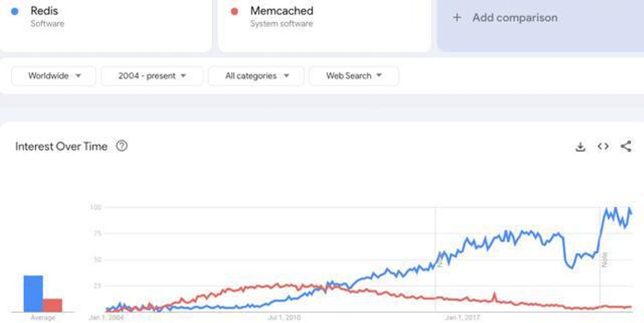Select the Memcached search term card

coord(324,25)
